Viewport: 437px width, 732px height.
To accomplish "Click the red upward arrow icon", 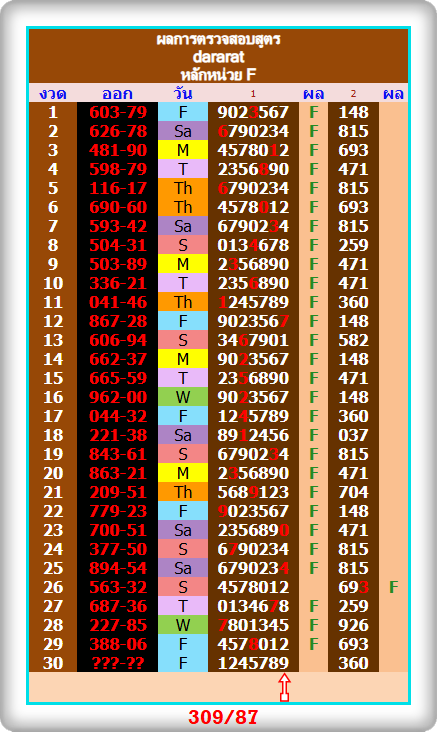I will click(284, 687).
